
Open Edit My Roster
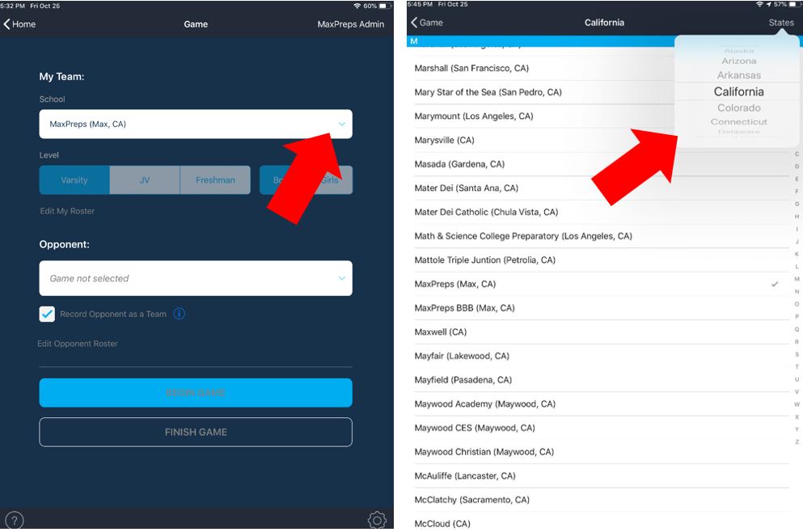coord(67,211)
